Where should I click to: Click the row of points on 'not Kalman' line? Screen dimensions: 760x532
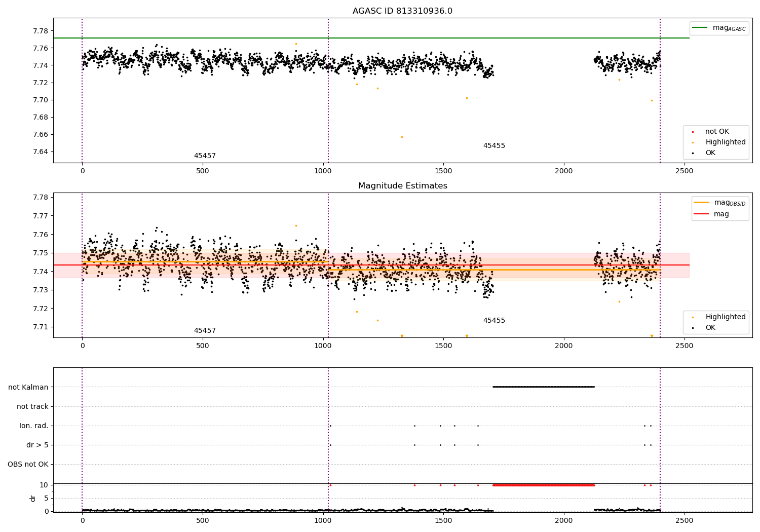click(x=544, y=387)
